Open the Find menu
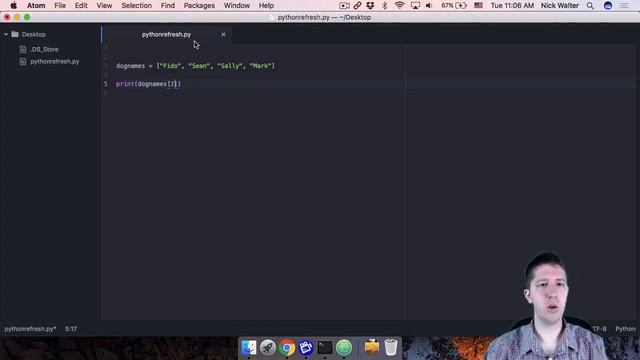Image resolution: width=640 pixels, height=360 pixels. [167, 6]
